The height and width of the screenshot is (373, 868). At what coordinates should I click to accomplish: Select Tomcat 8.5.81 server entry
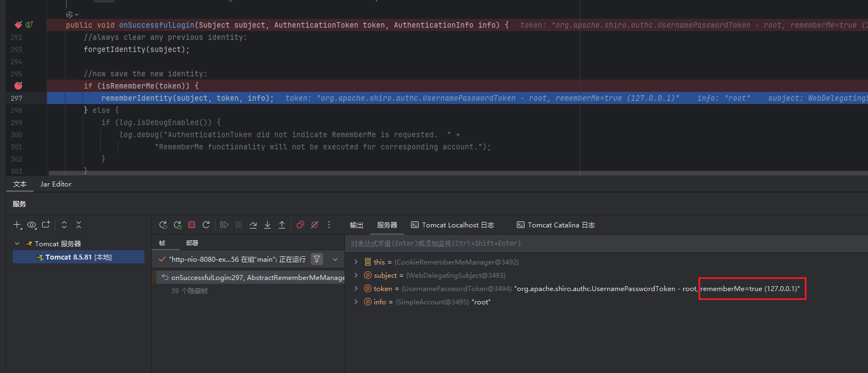78,257
